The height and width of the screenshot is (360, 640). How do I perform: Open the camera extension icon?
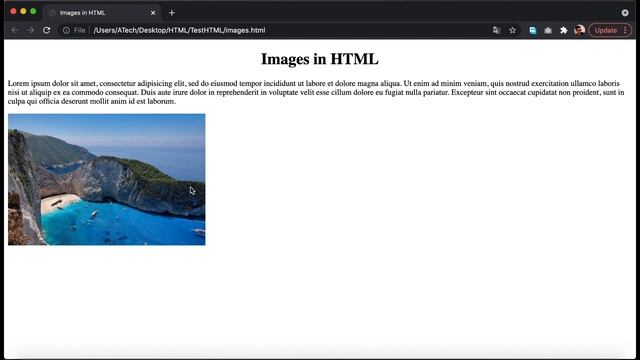548,30
